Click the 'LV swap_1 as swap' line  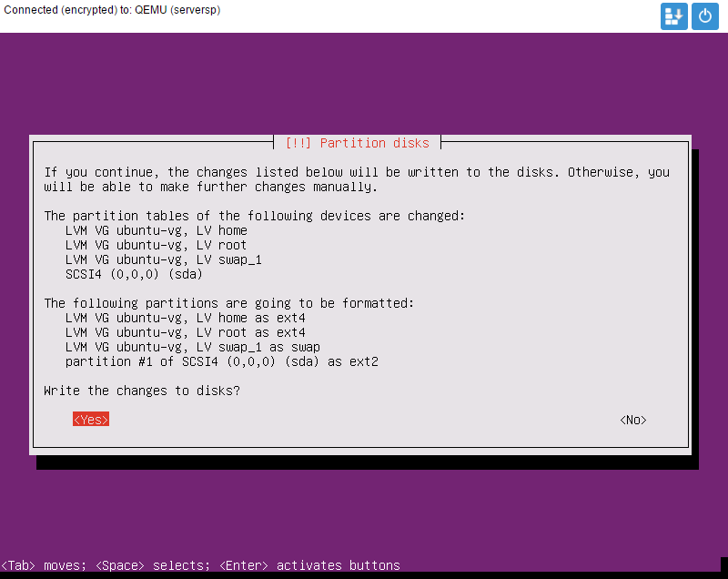point(192,347)
